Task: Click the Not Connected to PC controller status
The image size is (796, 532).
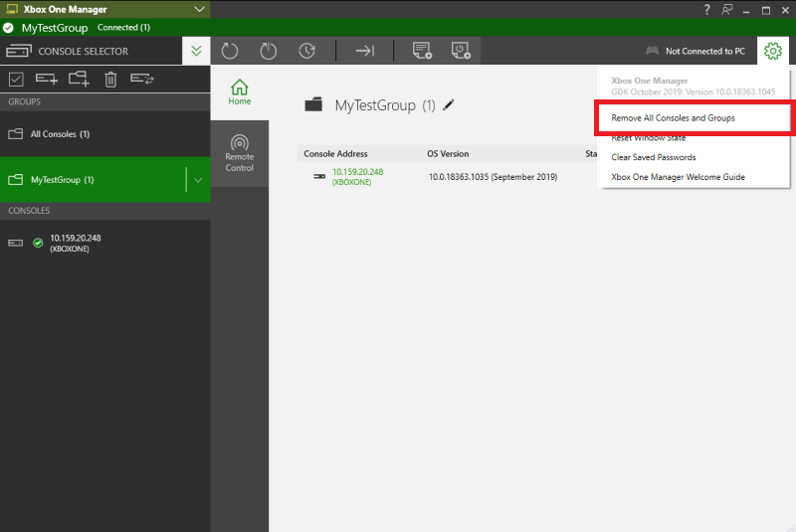Action: click(x=695, y=51)
